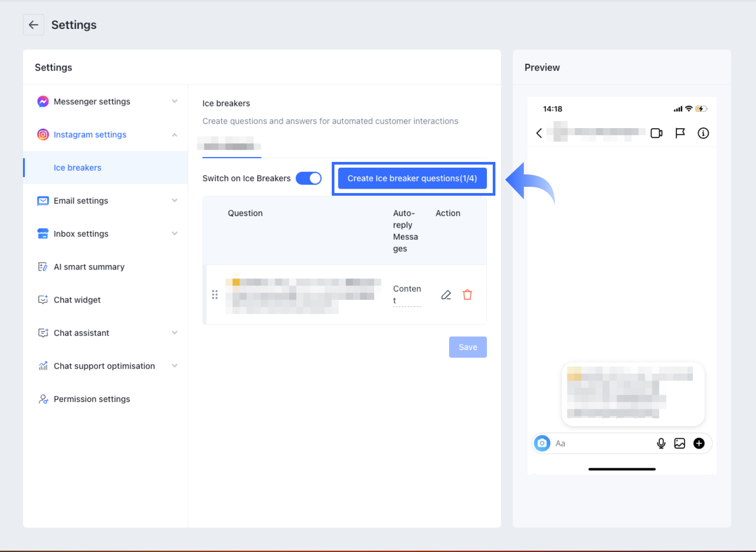Click the Auto-reply Messages column header
The height and width of the screenshot is (552, 756).
[406, 231]
